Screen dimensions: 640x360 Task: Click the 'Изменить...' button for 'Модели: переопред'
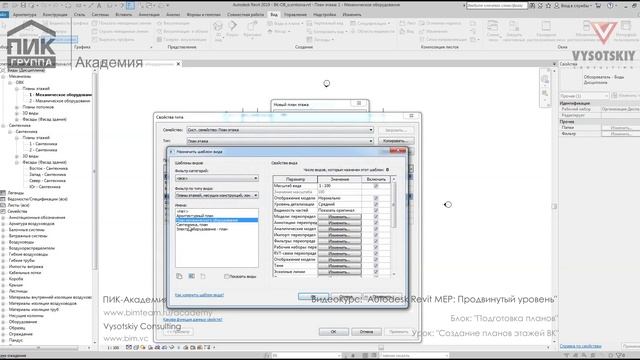(x=339, y=217)
